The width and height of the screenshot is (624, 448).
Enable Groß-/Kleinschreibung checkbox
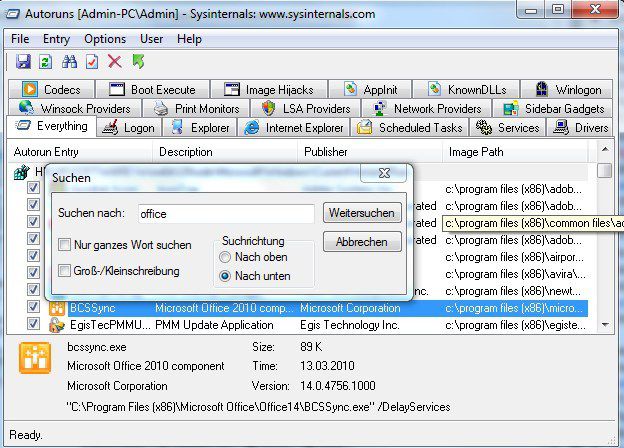point(64,271)
